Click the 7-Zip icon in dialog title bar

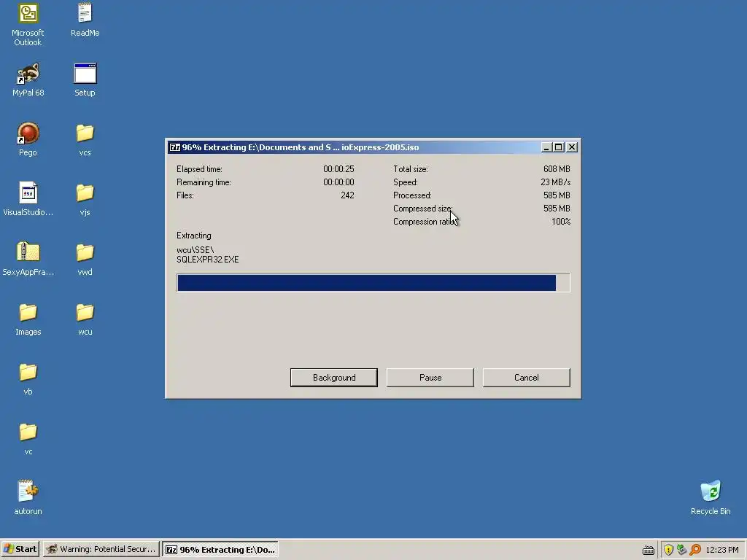coord(175,147)
